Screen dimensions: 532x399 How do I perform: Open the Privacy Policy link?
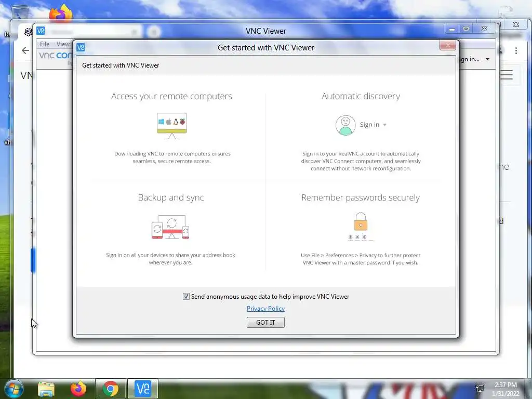coord(265,309)
